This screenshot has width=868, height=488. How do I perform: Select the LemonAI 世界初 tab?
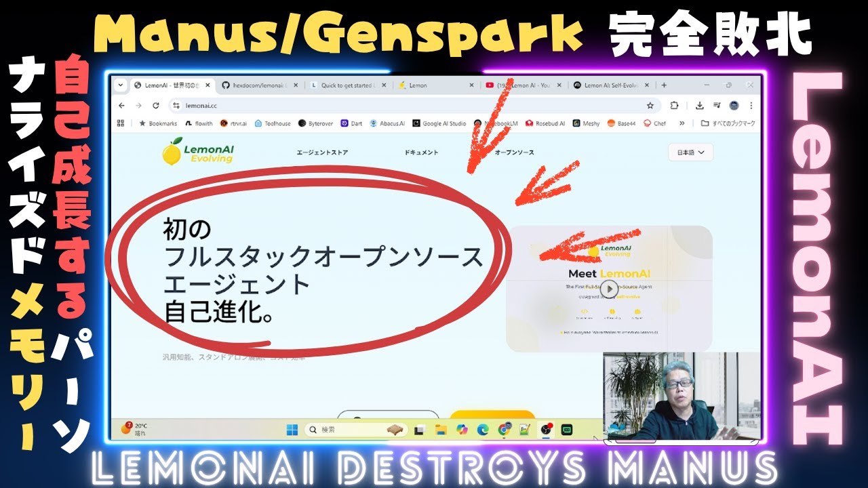(172, 85)
